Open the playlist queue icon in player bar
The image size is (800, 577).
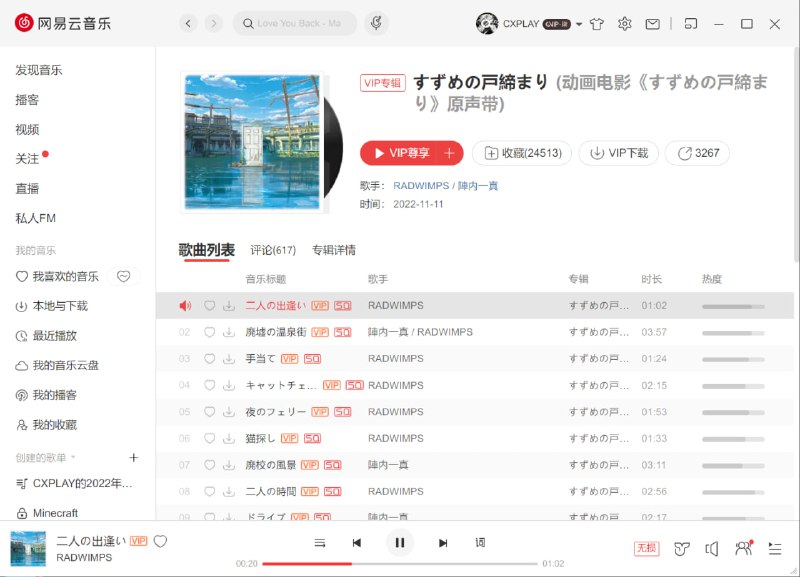coord(773,548)
